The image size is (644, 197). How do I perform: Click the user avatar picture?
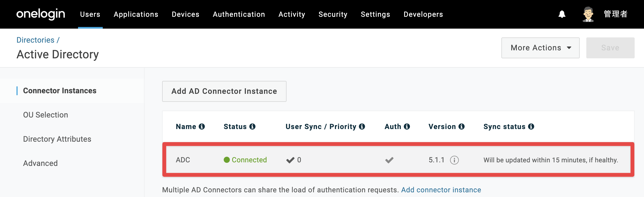pyautogui.click(x=588, y=14)
